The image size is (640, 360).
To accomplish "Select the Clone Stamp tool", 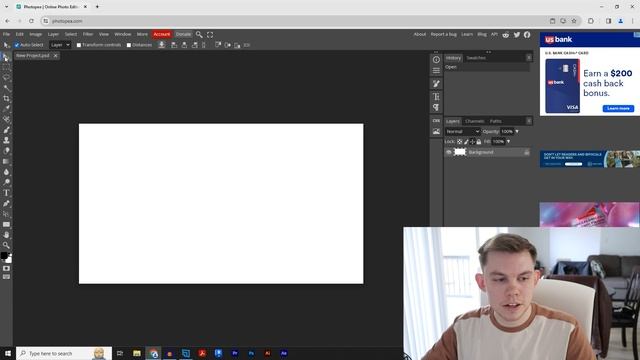I will [6, 140].
